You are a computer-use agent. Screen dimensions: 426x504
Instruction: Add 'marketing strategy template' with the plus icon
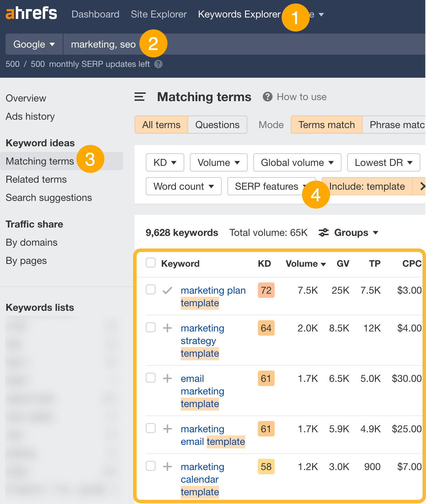[168, 328]
